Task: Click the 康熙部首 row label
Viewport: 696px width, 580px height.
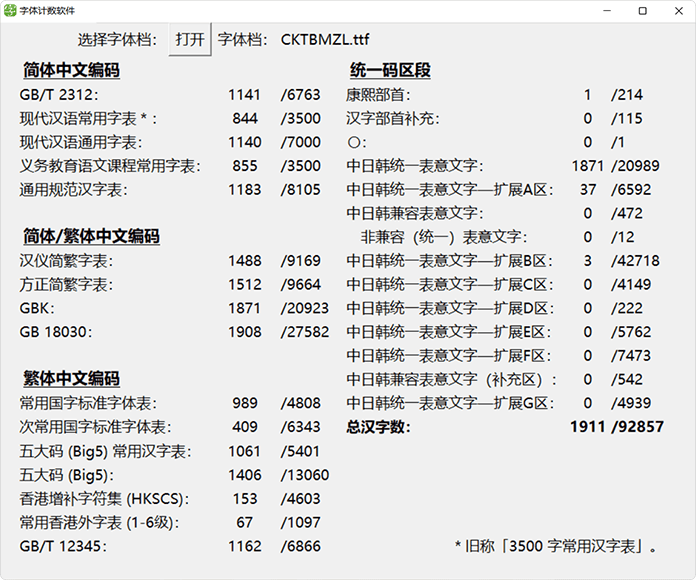Action: pyautogui.click(x=378, y=95)
